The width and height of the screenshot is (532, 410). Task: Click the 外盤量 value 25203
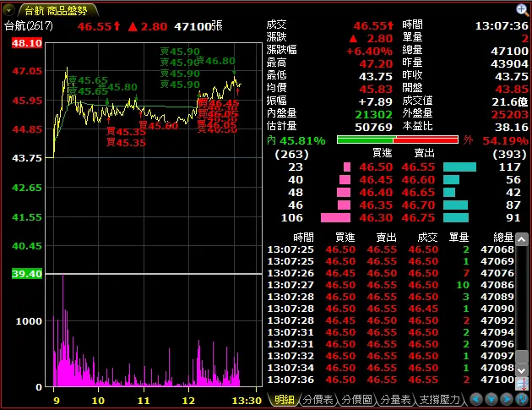pos(509,114)
